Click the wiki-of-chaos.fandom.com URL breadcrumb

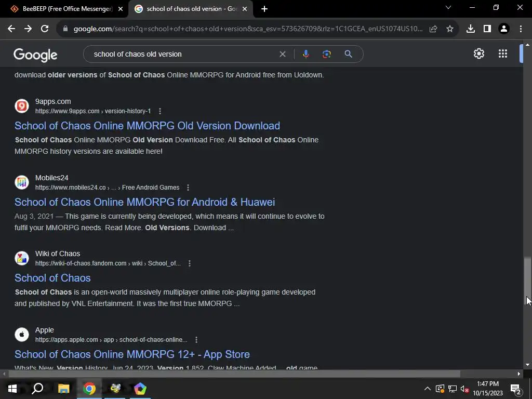(x=108, y=263)
